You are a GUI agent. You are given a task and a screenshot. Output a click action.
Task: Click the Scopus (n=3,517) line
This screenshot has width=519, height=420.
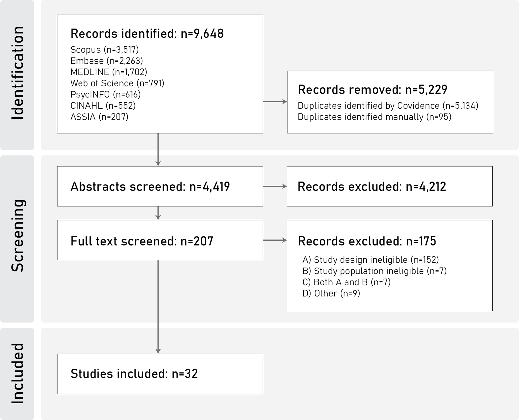click(x=105, y=50)
